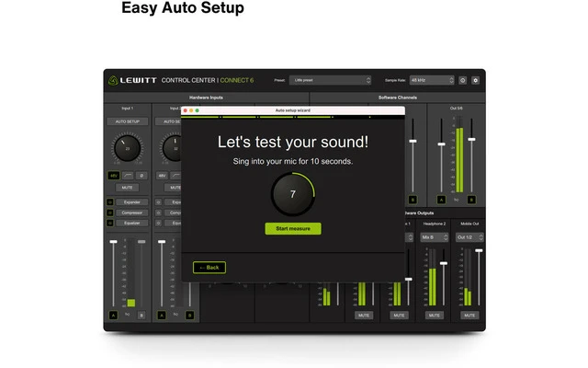Select Input 2 mix A button
The image size is (588, 368).
[162, 315]
